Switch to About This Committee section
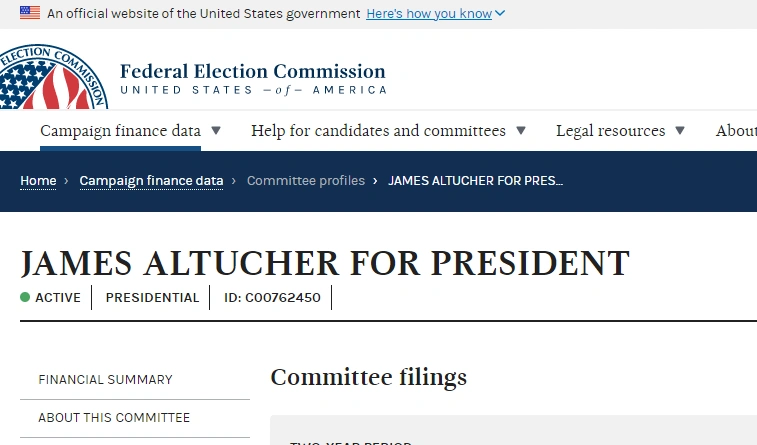Viewport: 757px width, 445px height. click(114, 417)
